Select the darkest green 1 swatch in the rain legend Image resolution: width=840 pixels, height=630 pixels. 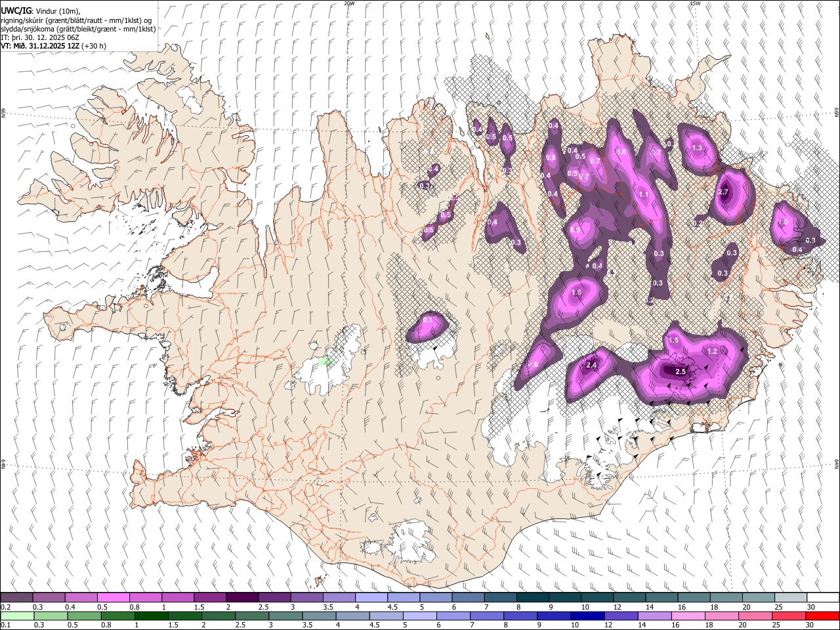(x=151, y=616)
